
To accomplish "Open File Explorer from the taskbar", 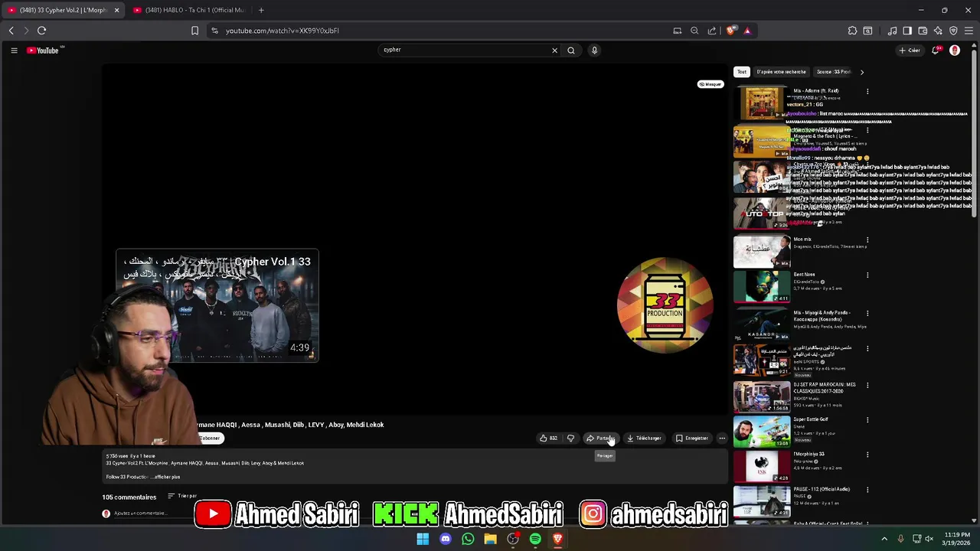I will (490, 539).
